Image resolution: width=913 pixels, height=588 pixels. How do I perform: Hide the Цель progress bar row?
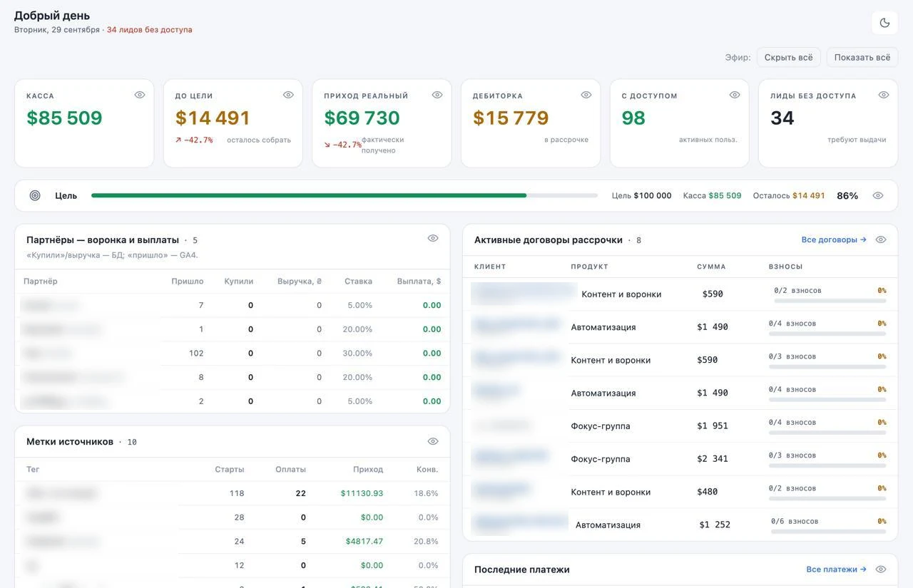(878, 195)
